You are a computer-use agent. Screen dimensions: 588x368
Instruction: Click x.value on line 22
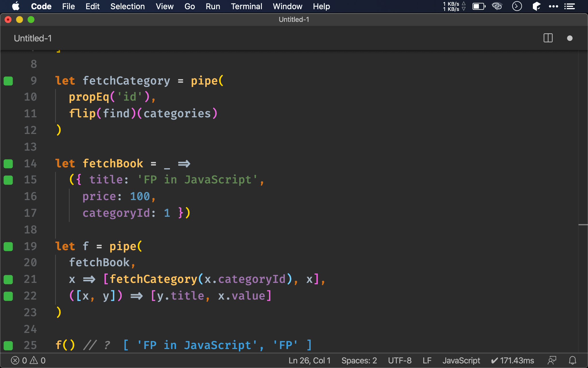[x=241, y=296]
